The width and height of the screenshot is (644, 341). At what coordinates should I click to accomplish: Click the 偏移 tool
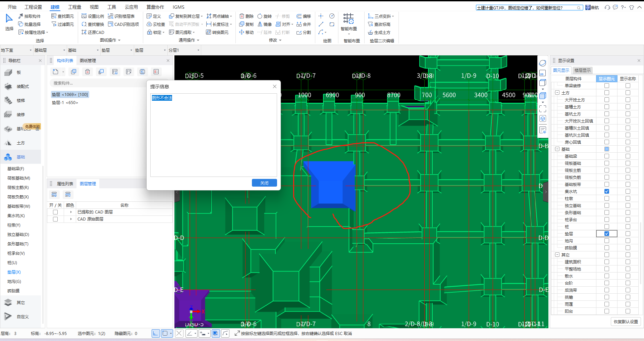pyautogui.click(x=304, y=16)
